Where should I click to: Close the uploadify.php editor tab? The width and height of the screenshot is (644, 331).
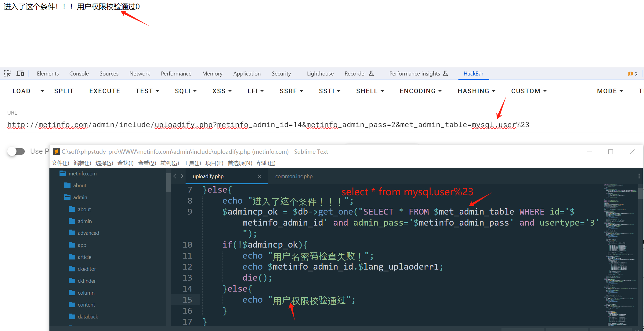(259, 176)
